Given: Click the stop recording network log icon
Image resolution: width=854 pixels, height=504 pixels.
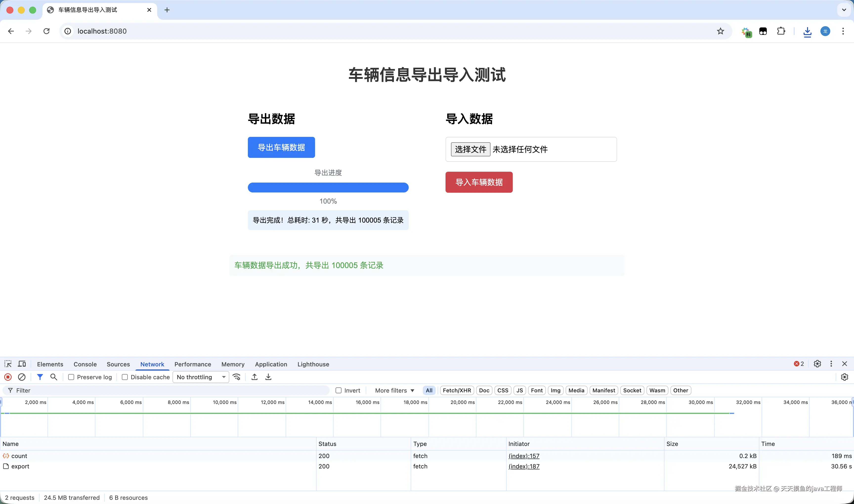Looking at the screenshot, I should 8,377.
